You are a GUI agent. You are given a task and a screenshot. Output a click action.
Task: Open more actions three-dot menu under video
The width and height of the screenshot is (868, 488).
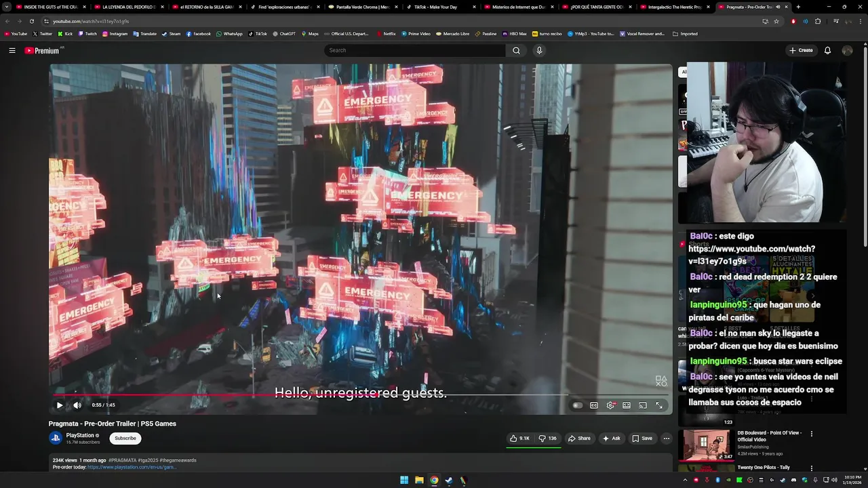pos(667,439)
